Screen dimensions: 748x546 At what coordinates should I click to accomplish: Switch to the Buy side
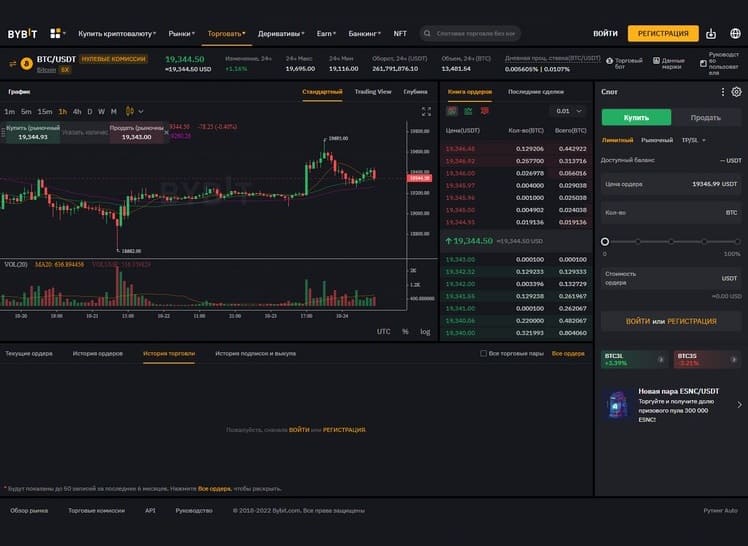(x=636, y=117)
